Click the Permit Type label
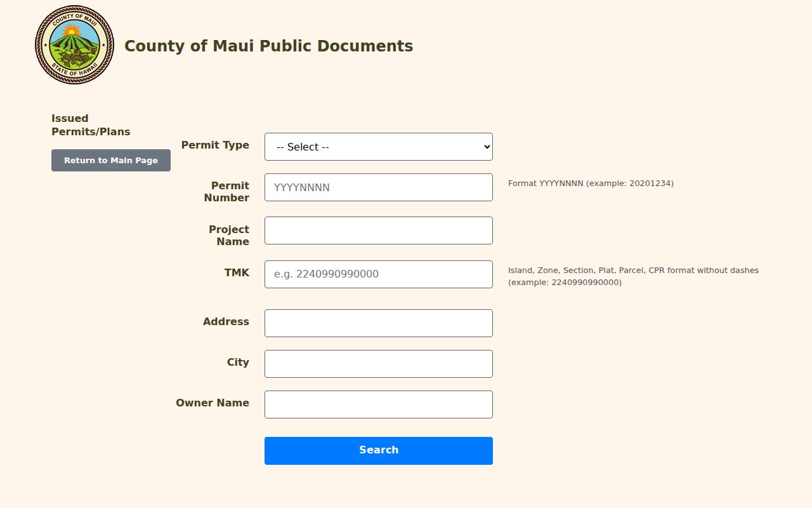The image size is (812, 508). [215, 145]
